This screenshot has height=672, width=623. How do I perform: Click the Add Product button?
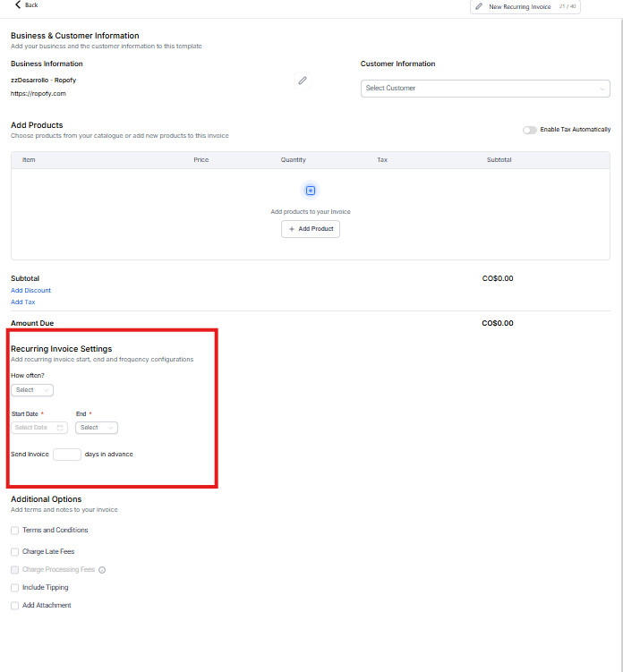311,229
